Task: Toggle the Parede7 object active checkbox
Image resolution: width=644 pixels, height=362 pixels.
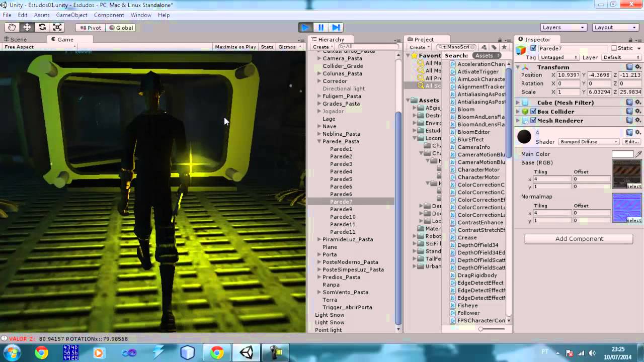Action: tap(533, 48)
